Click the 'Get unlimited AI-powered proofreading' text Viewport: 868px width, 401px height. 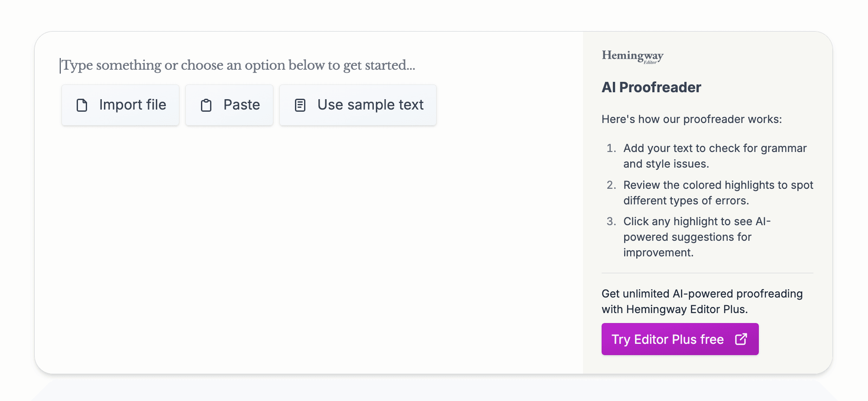coord(702,301)
